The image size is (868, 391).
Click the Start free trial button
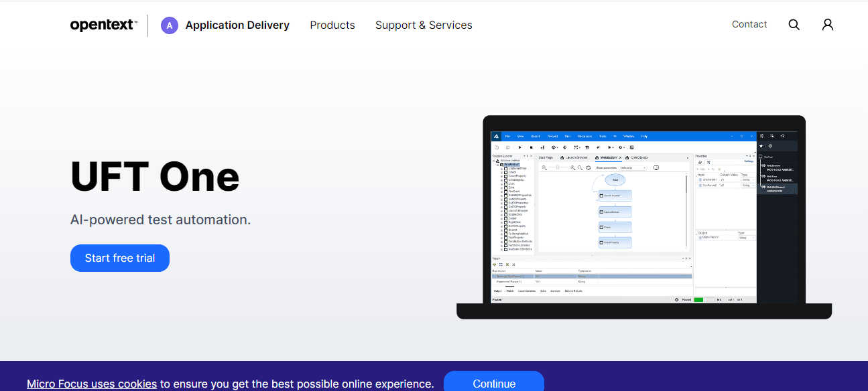click(120, 258)
